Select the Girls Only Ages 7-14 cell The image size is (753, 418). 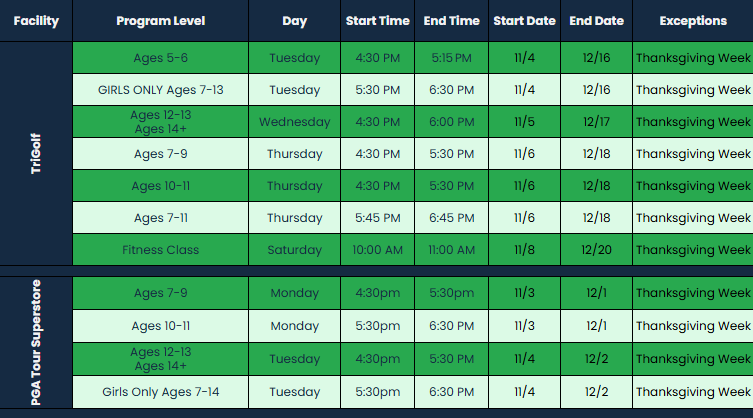tap(161, 391)
